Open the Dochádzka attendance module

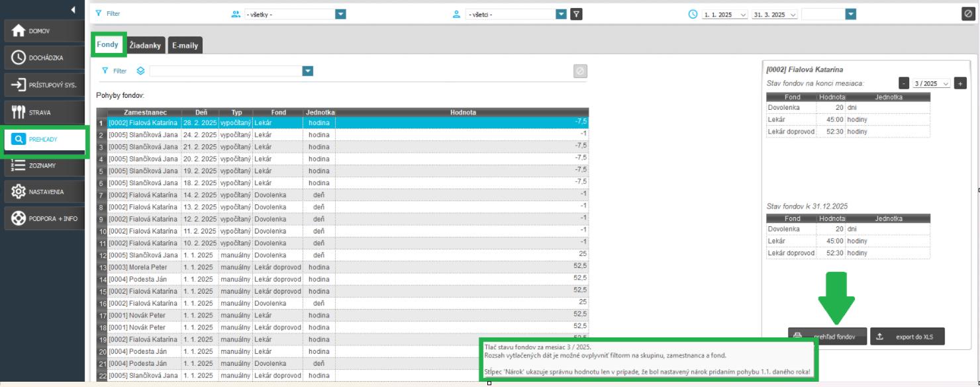(x=44, y=58)
